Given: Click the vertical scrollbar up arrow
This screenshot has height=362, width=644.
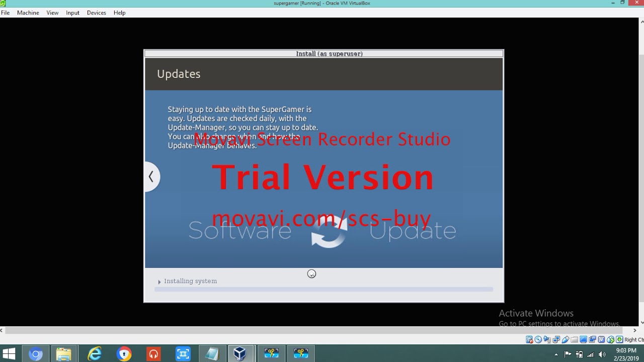Looking at the screenshot, I should (641, 21).
